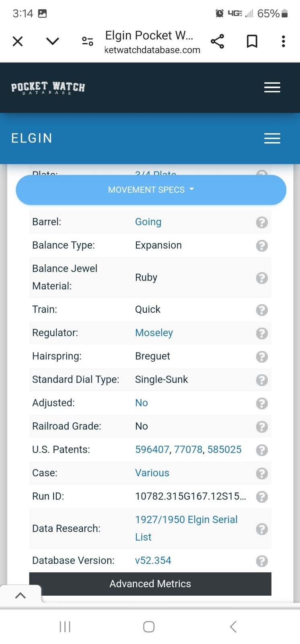
Task: Tap the share icon in browser bar
Action: [x=218, y=41]
